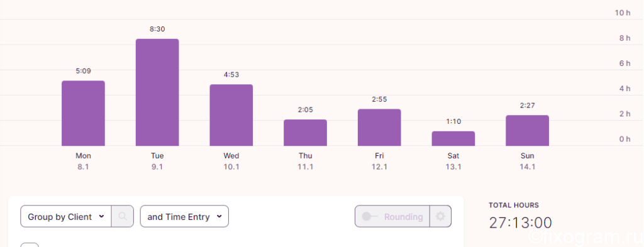This screenshot has height=247, width=644.
Task: Click the Rounding label text
Action: pyautogui.click(x=403, y=217)
